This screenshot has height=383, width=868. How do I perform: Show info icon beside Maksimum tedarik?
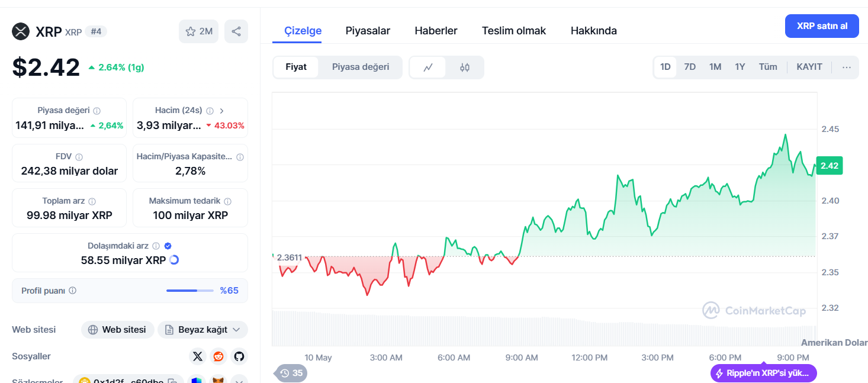pyautogui.click(x=228, y=201)
